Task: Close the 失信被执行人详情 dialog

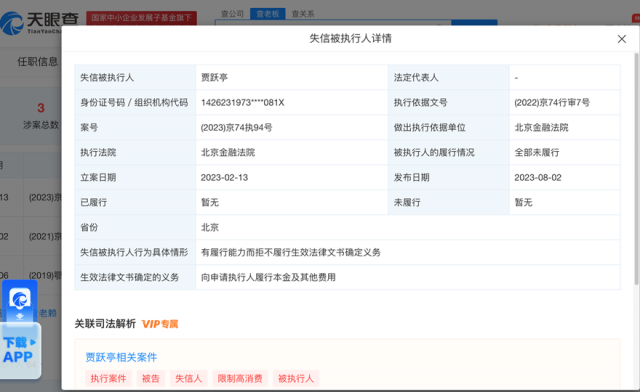Action: [621, 39]
